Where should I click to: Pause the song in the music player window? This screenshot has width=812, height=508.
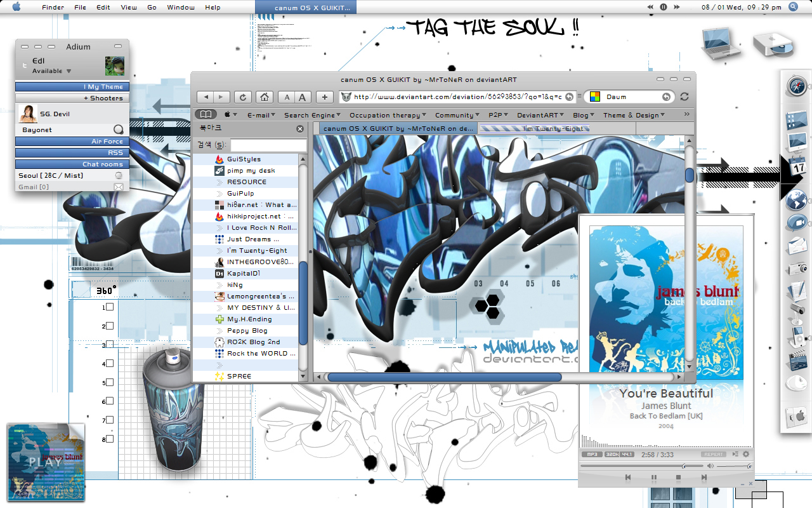click(x=653, y=477)
